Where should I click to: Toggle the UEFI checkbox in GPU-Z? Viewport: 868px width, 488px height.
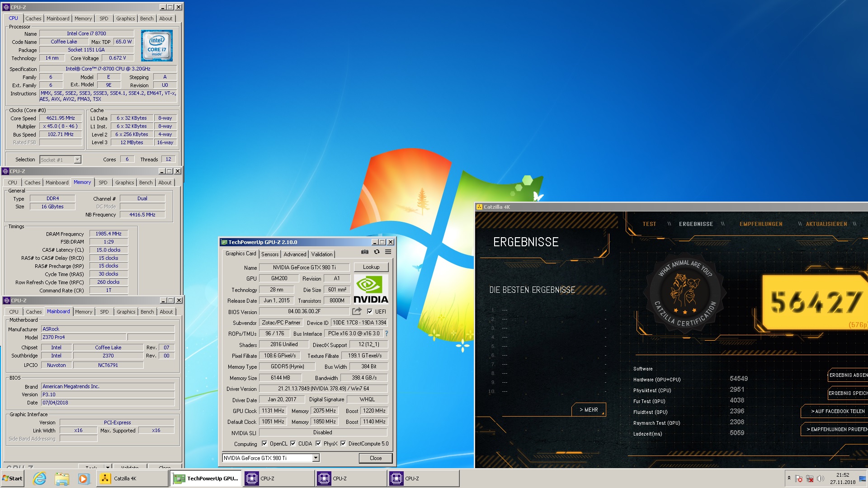[x=370, y=311]
